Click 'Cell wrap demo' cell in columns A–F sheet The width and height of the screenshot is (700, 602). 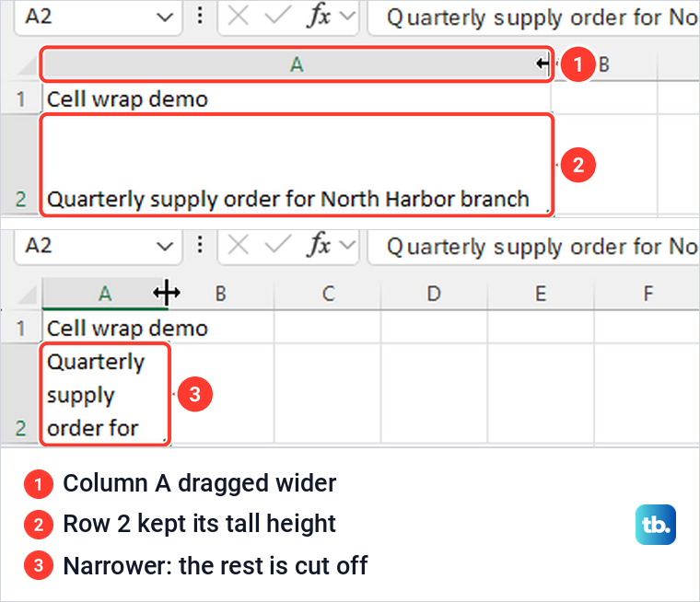coord(105,328)
